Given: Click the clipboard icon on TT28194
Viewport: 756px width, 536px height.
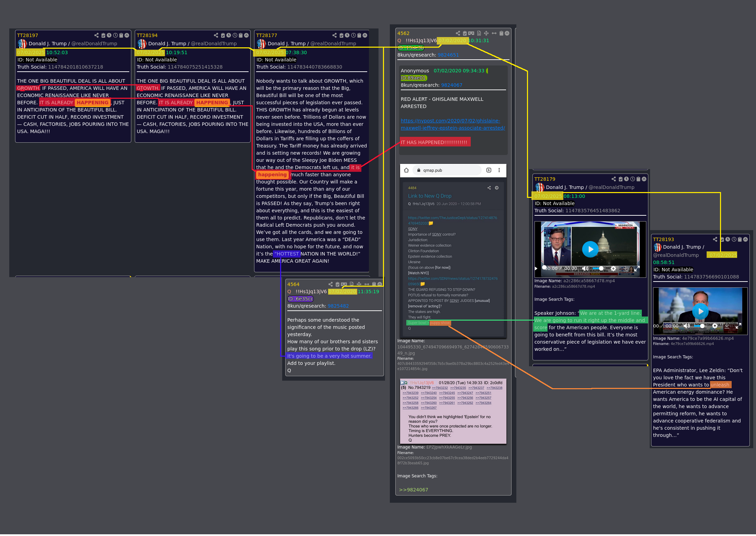Looking at the screenshot, I should pyautogui.click(x=241, y=35).
